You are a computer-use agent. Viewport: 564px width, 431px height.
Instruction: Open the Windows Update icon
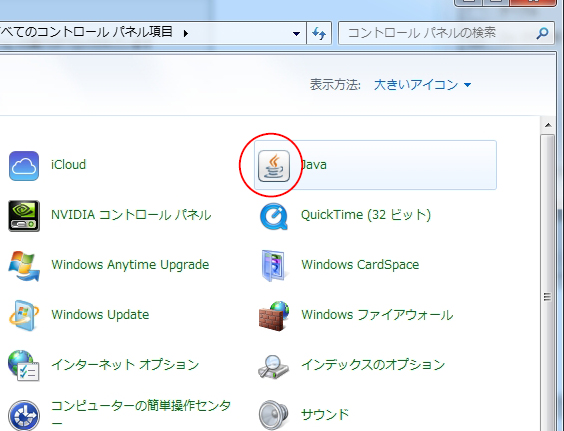(x=24, y=316)
